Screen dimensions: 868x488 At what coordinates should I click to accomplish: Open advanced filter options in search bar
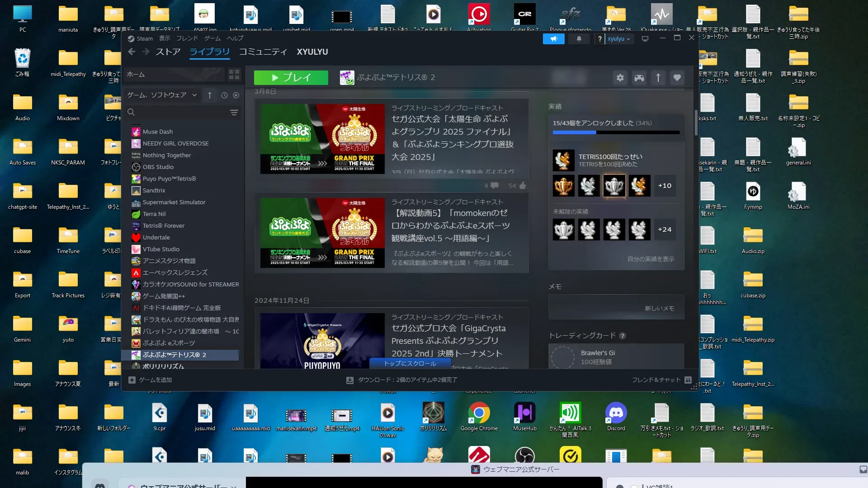tap(234, 113)
